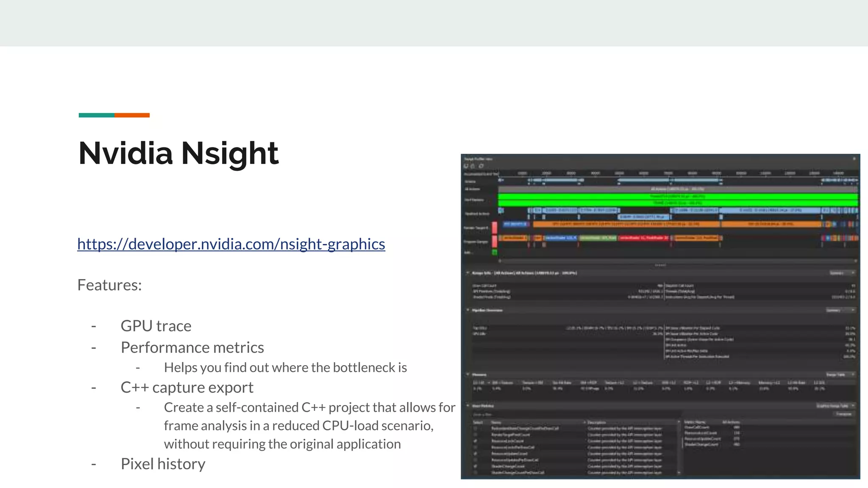The width and height of the screenshot is (868, 488).
Task: Uncheck the ShaderChangeCount metric
Action: click(476, 466)
